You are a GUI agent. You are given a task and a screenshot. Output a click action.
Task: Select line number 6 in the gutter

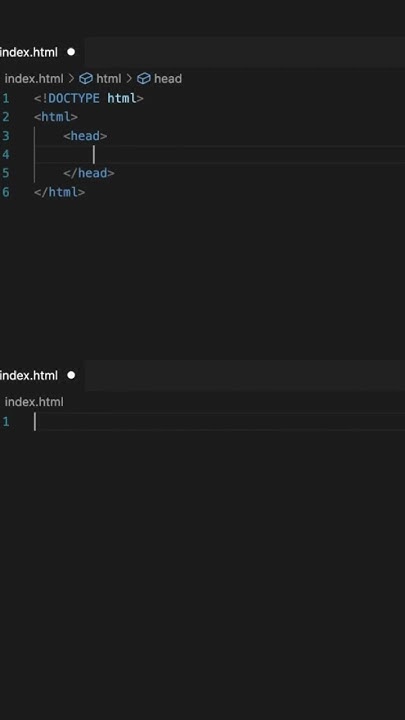6,192
